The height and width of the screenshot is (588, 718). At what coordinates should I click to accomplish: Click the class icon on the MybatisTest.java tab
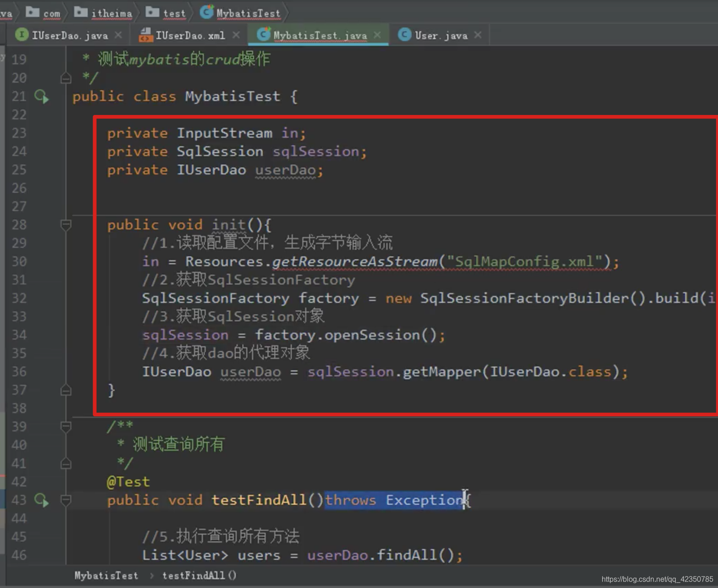[x=263, y=34]
